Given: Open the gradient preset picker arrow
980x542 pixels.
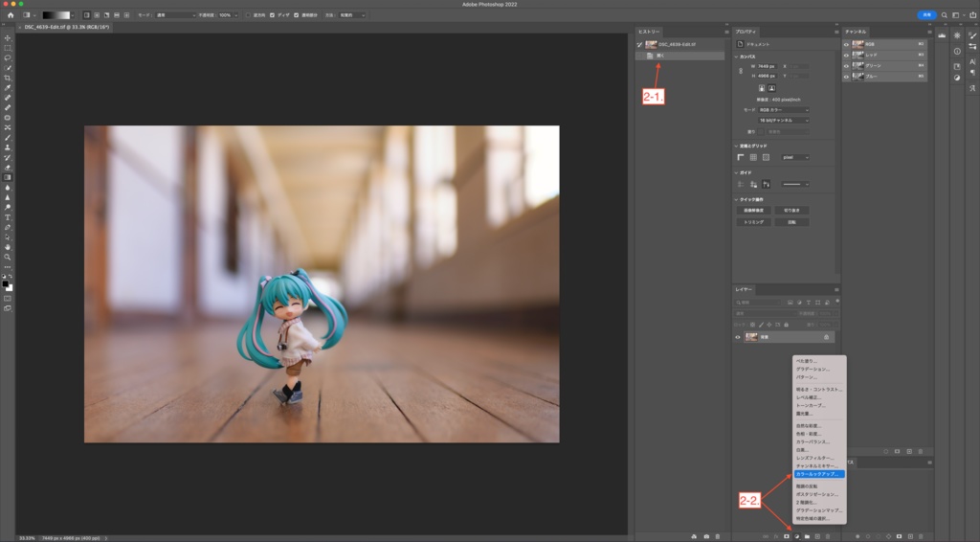Looking at the screenshot, I should (x=73, y=15).
